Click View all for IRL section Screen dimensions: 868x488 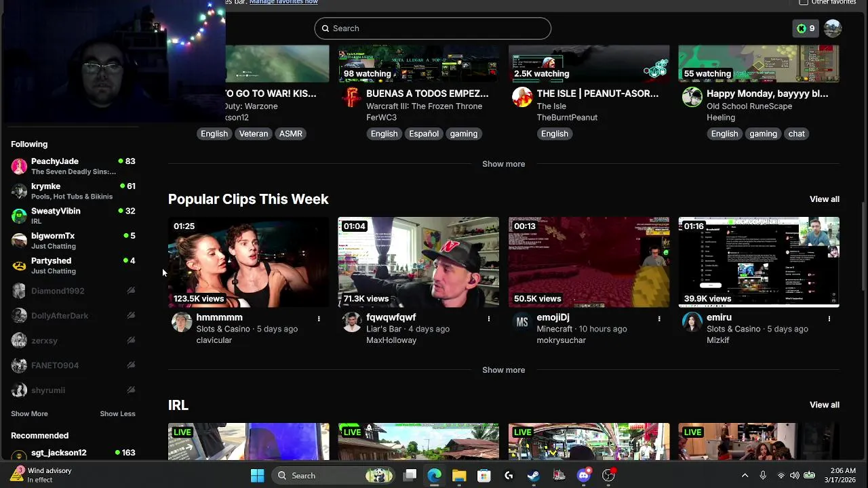click(x=825, y=405)
